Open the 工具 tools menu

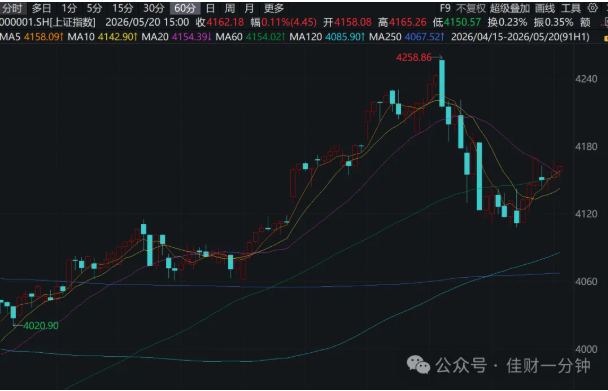pyautogui.click(x=571, y=8)
